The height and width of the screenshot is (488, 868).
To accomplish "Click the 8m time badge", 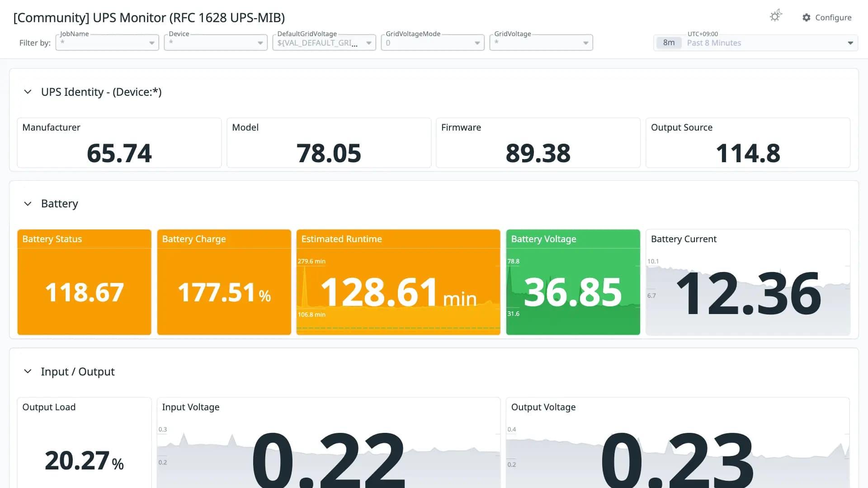I will [669, 43].
